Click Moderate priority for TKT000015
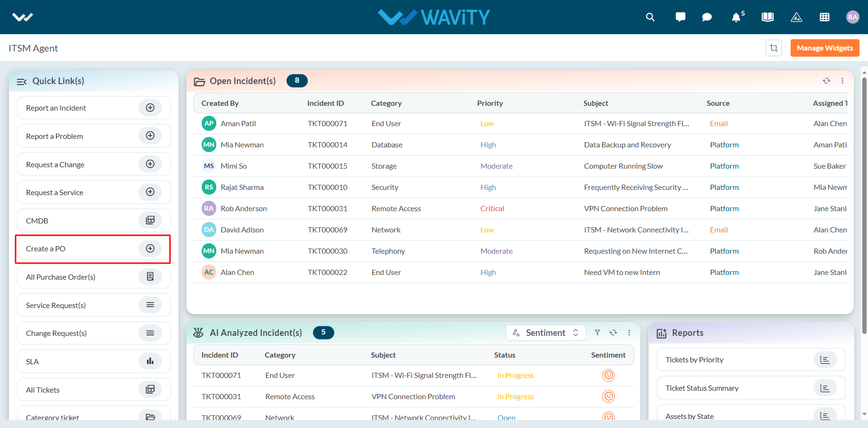Image resolution: width=868 pixels, height=428 pixels. coord(496,166)
